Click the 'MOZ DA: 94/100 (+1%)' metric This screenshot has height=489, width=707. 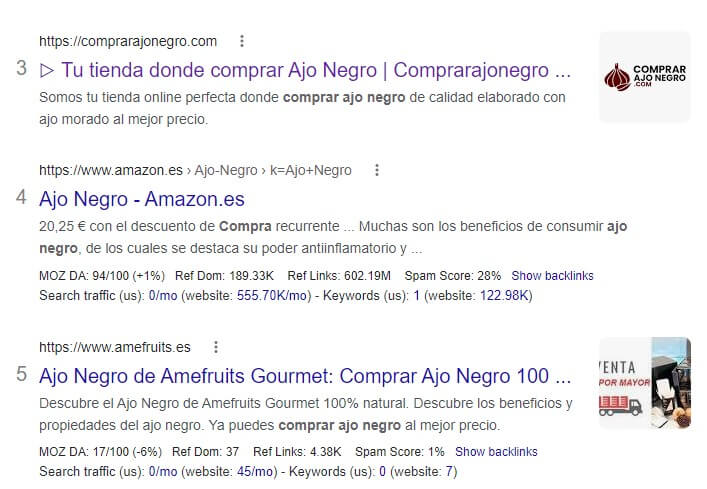tap(102, 276)
